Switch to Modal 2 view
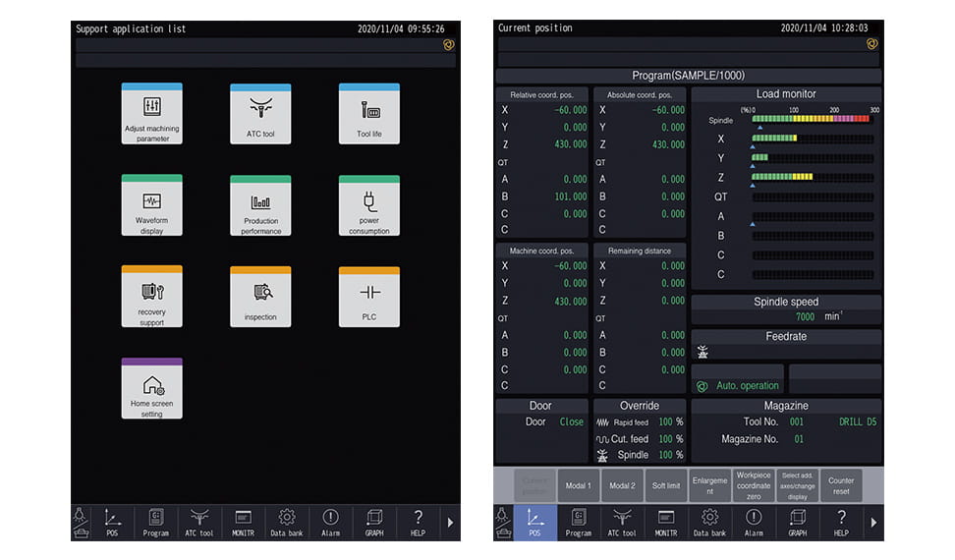The width and height of the screenshot is (955, 560). [x=622, y=485]
